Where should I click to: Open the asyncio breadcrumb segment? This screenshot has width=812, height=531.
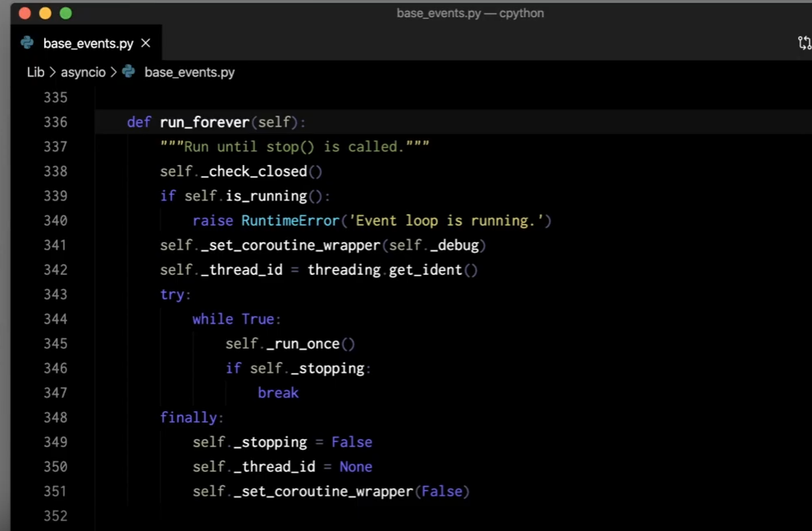tap(84, 72)
